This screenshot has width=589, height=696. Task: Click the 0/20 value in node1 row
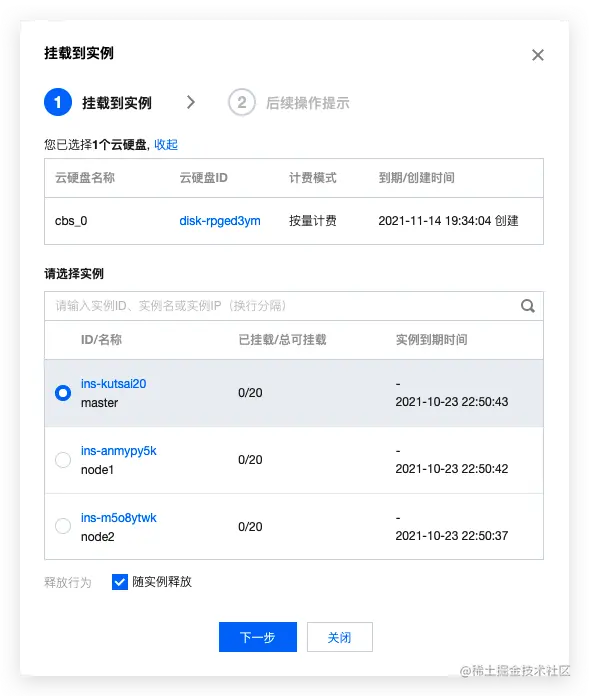tap(250, 460)
